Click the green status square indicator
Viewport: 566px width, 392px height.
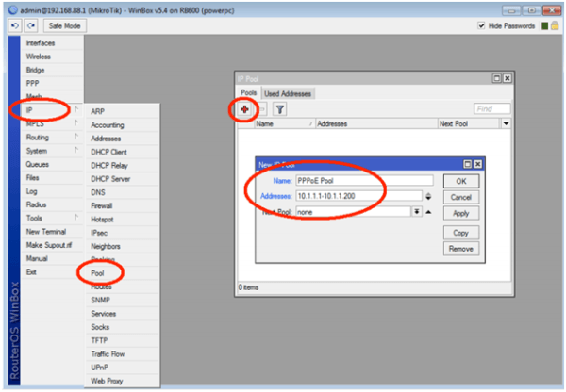[544, 25]
